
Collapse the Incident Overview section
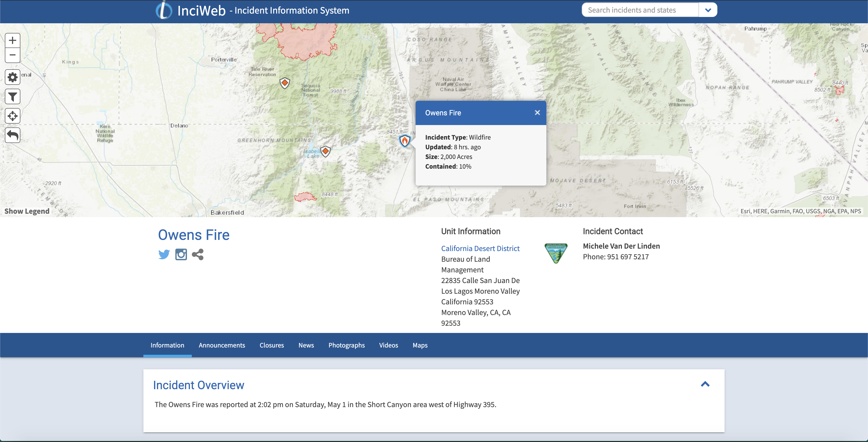click(x=705, y=384)
